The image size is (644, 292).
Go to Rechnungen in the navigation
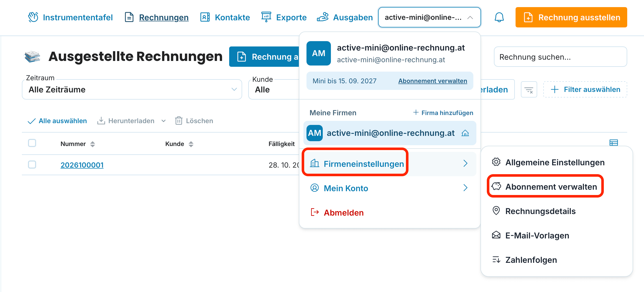(157, 17)
